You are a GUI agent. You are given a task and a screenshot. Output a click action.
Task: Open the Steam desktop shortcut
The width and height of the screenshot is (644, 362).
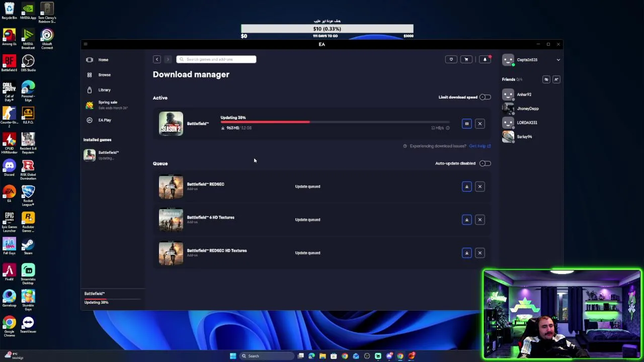click(28, 246)
